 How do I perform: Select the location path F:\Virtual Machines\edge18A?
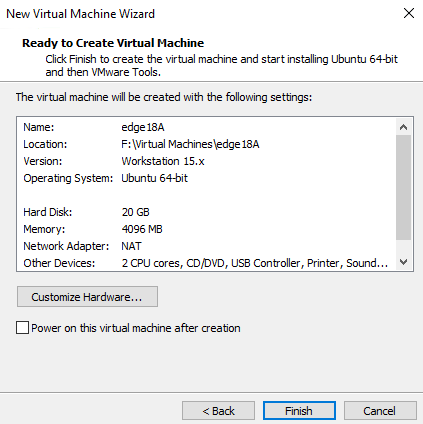[x=190, y=144]
